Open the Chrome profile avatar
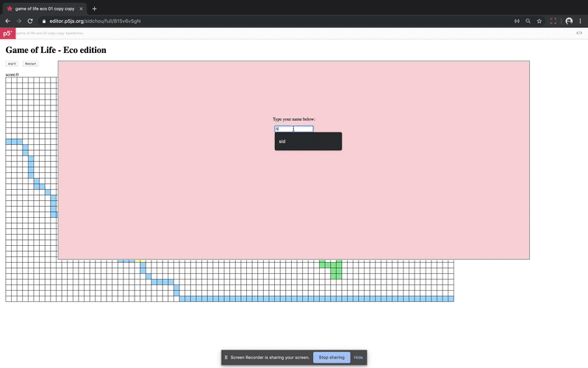The image size is (588, 368). pos(569,21)
